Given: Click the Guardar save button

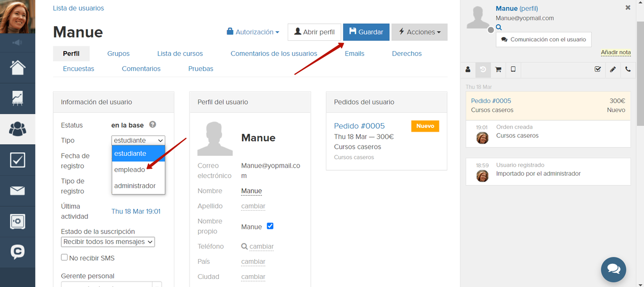Looking at the screenshot, I should 367,32.
